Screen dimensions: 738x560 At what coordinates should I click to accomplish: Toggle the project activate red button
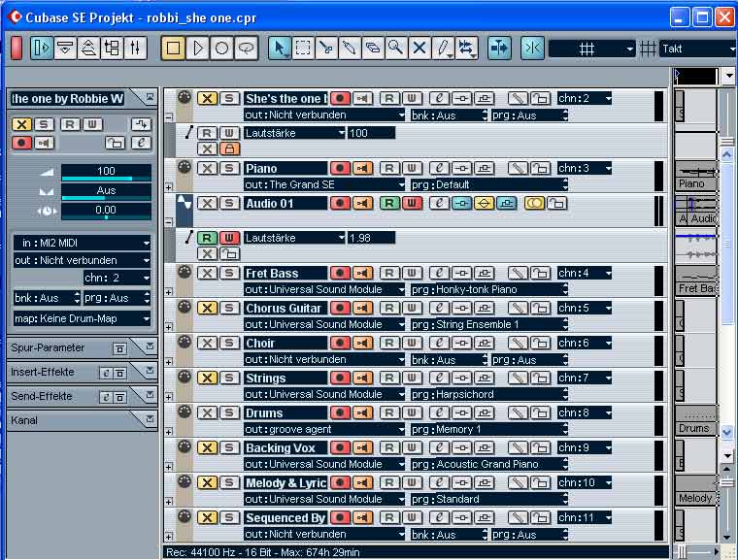(17, 48)
